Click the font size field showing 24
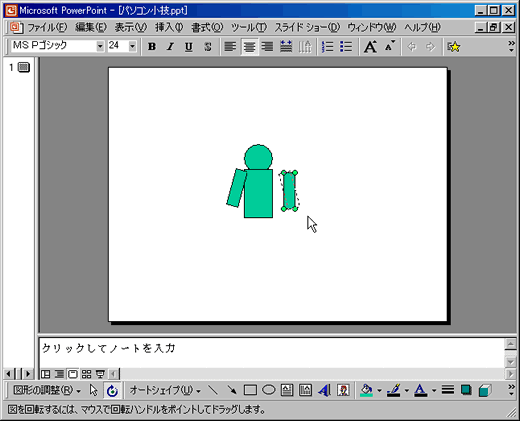Image resolution: width=520 pixels, height=421 pixels. tap(118, 46)
